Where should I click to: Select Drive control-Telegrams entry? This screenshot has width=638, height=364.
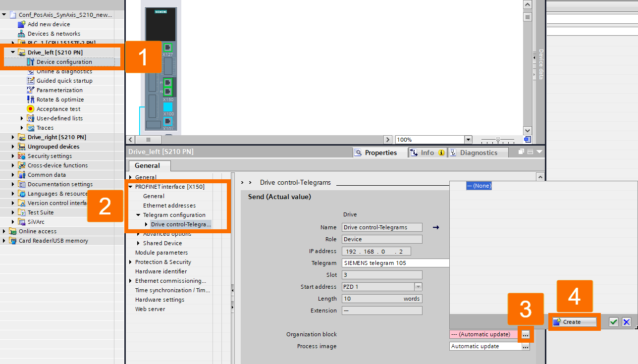pyautogui.click(x=181, y=224)
